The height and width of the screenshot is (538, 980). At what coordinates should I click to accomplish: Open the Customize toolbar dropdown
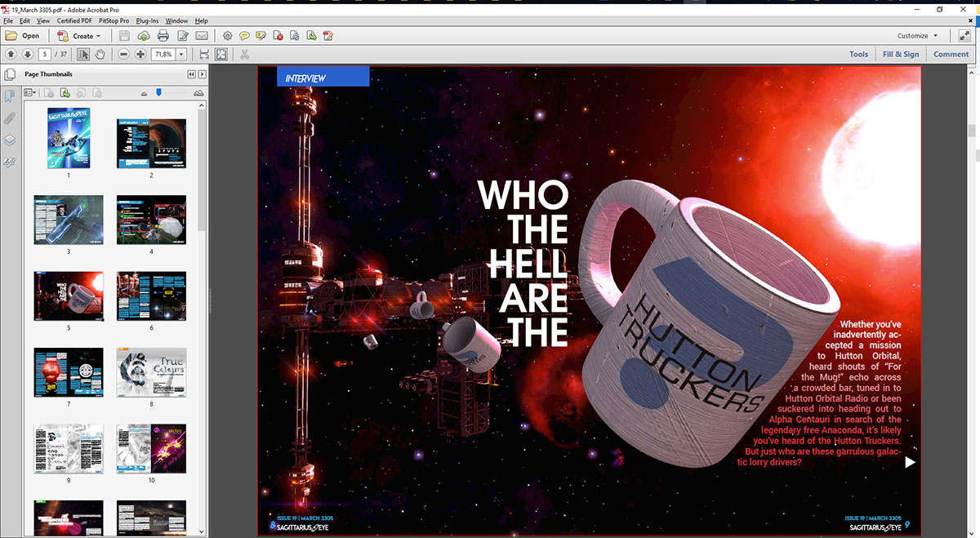[x=918, y=36]
